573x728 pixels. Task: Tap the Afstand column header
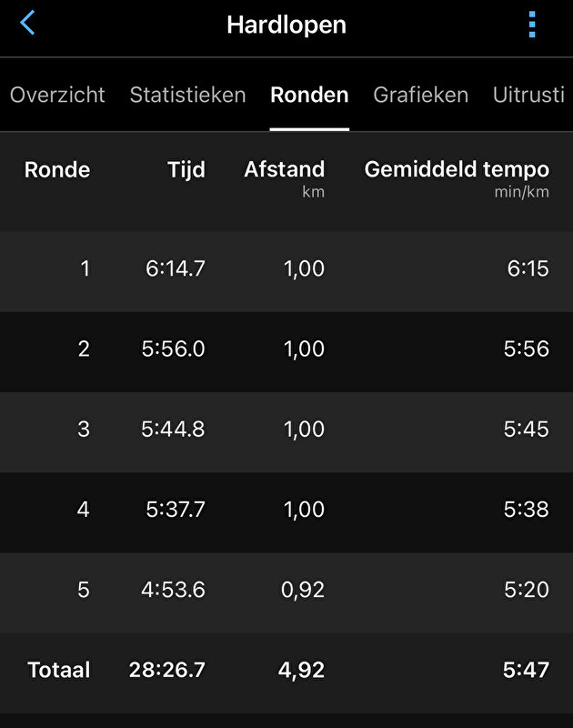284,169
